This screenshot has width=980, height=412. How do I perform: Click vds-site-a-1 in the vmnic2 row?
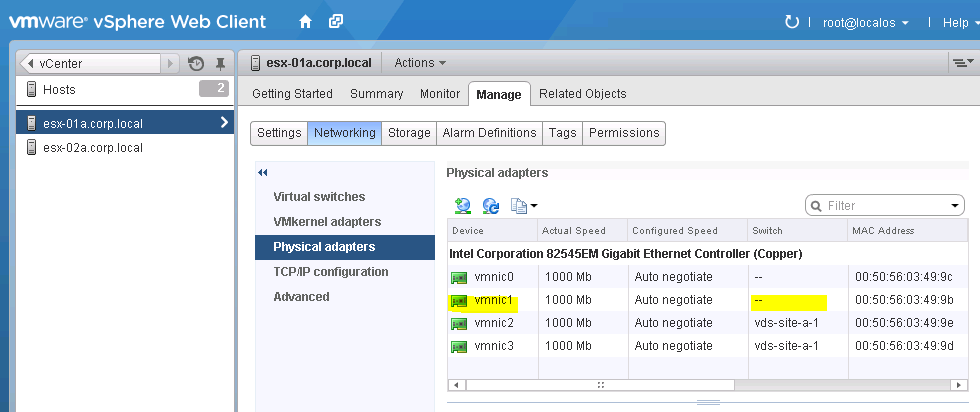tap(786, 323)
